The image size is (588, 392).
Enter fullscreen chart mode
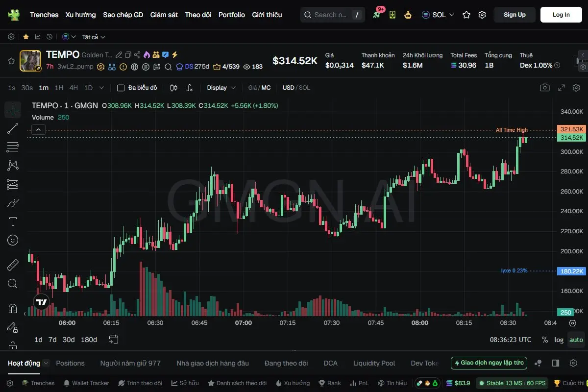[x=562, y=88]
